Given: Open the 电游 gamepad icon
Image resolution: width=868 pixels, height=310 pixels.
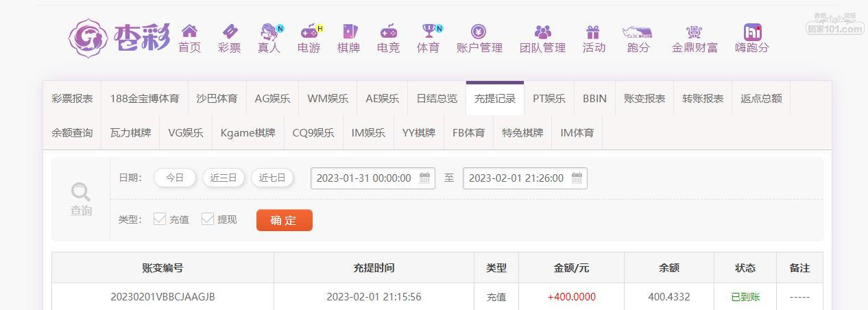Looking at the screenshot, I should [310, 31].
